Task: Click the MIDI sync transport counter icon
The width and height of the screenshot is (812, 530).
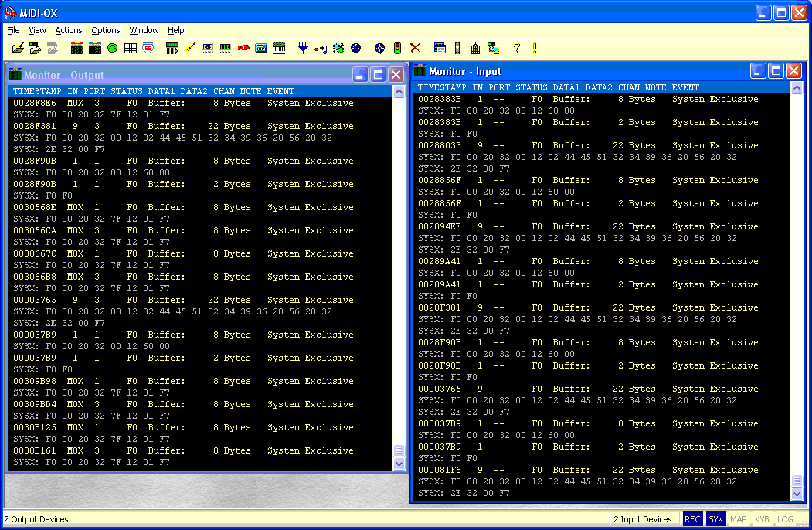Action: [208, 48]
